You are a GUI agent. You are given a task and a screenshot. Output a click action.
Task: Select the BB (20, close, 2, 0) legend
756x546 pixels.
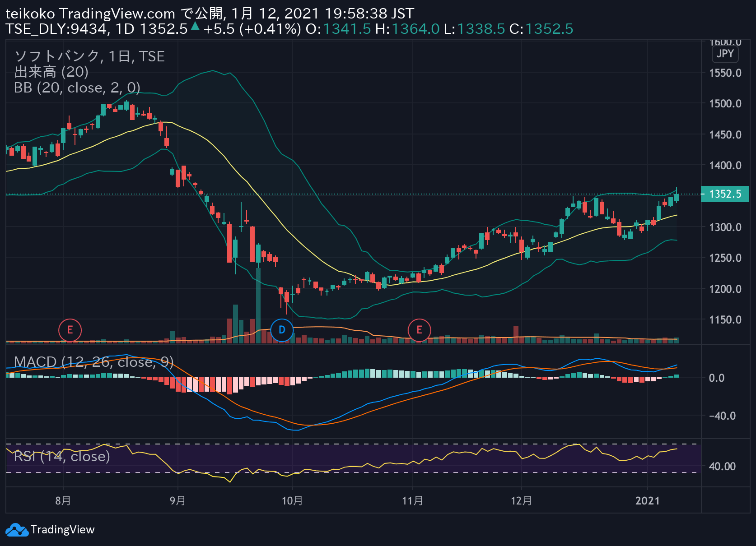click(77, 88)
